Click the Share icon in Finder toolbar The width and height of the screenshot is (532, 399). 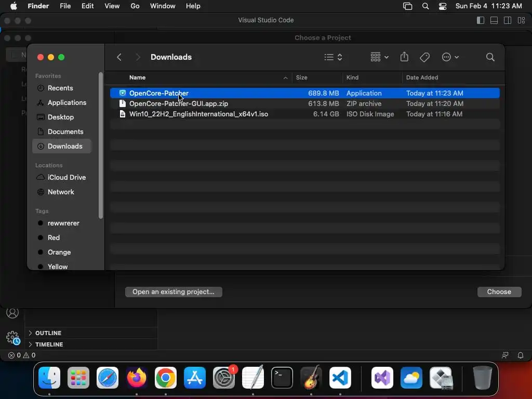pos(404,57)
